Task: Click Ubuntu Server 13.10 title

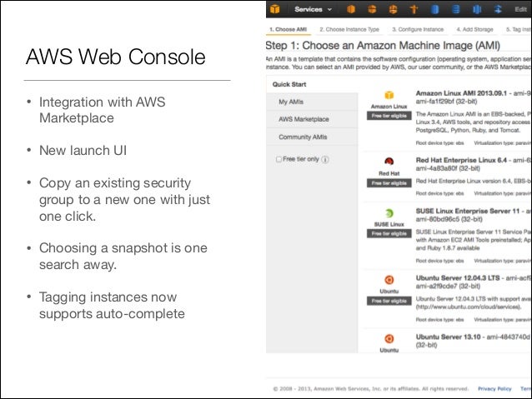Action: click(x=448, y=337)
